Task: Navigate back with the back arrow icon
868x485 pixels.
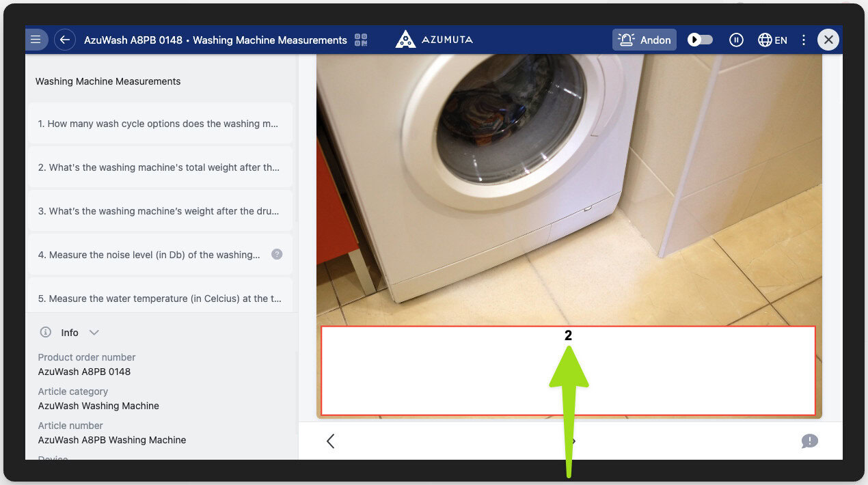Action: point(65,39)
